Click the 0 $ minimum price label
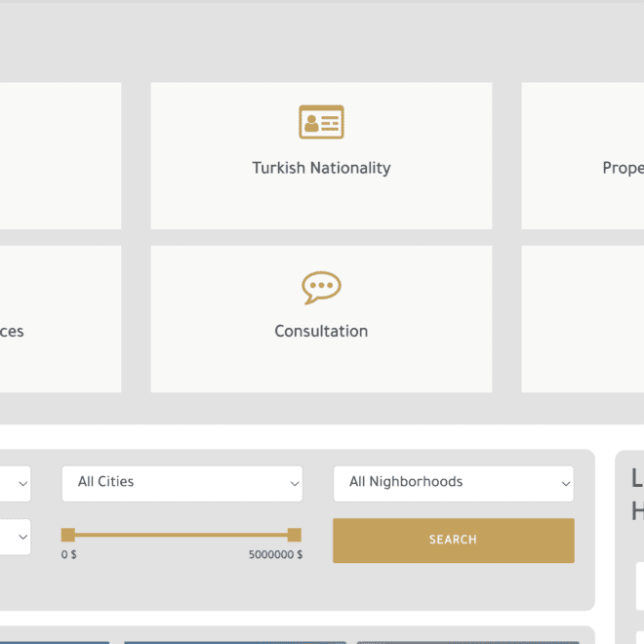644x644 pixels. point(69,555)
